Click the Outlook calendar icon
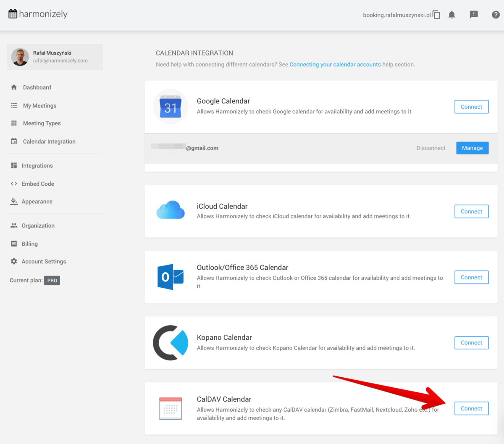The image size is (504, 444). point(171,277)
